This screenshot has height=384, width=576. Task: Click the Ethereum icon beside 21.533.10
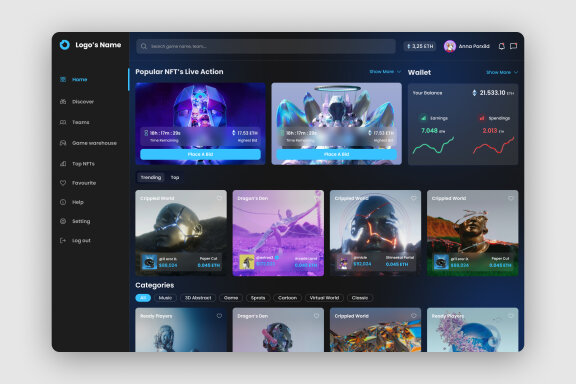pos(474,93)
